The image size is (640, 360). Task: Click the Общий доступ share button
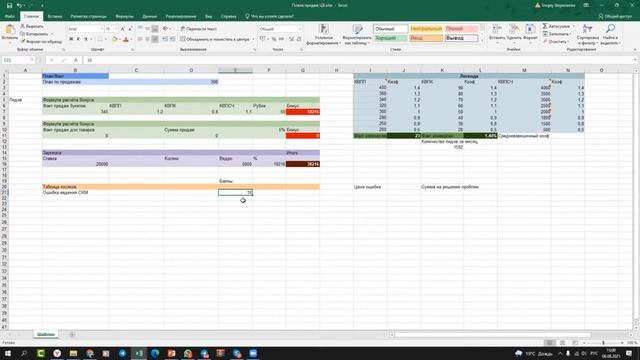(x=616, y=16)
